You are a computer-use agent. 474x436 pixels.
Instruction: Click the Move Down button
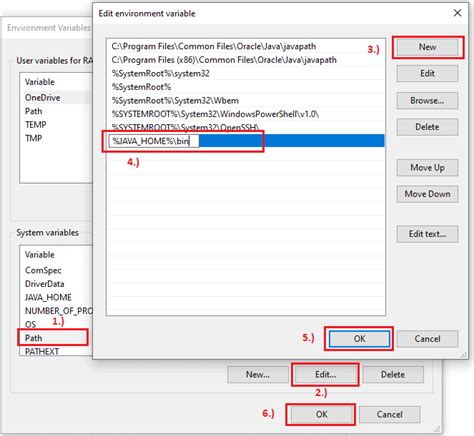tap(427, 194)
